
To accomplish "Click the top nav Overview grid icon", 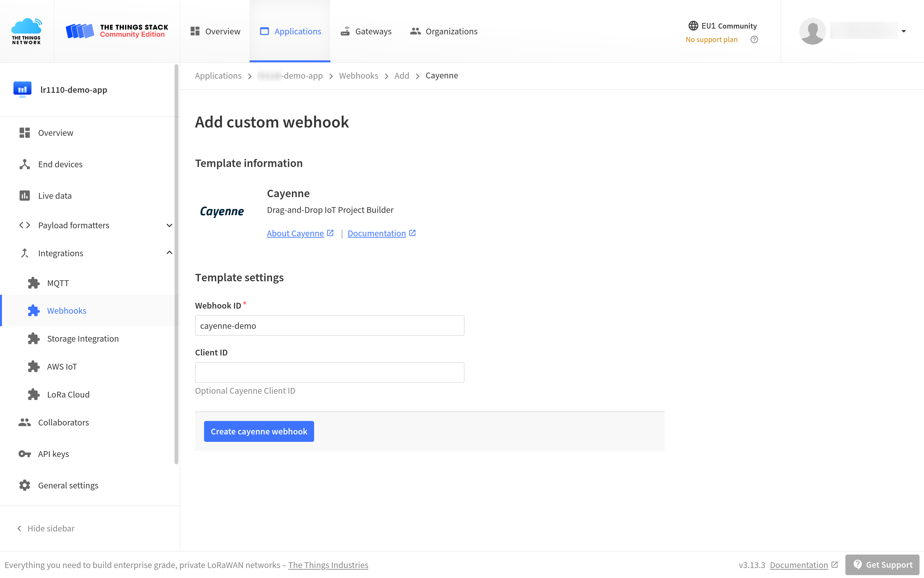I will coord(195,31).
